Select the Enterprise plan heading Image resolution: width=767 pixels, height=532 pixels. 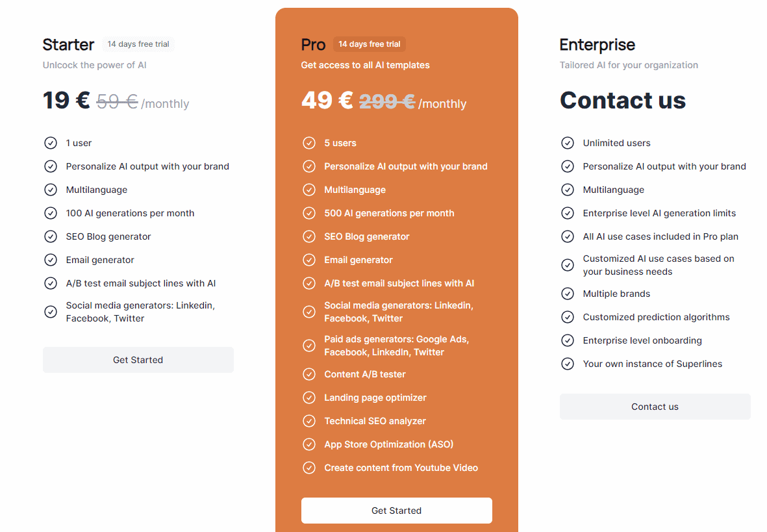[597, 45]
